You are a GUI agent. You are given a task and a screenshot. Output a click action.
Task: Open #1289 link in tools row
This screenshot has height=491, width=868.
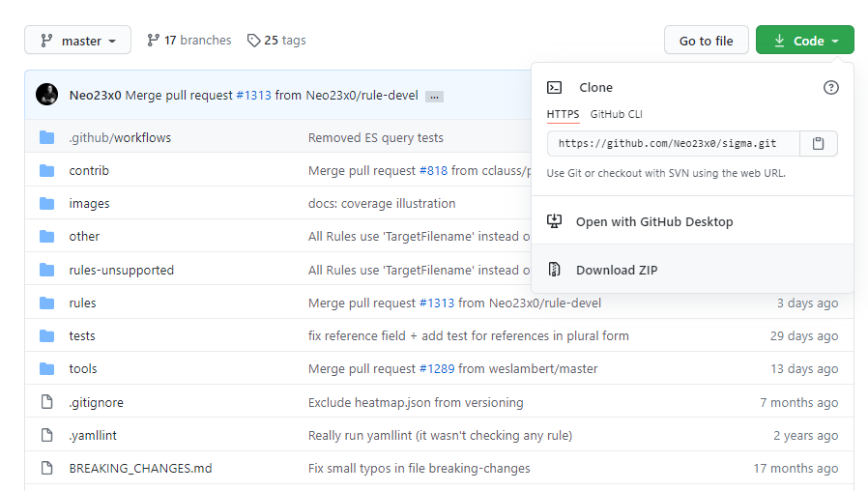(437, 368)
